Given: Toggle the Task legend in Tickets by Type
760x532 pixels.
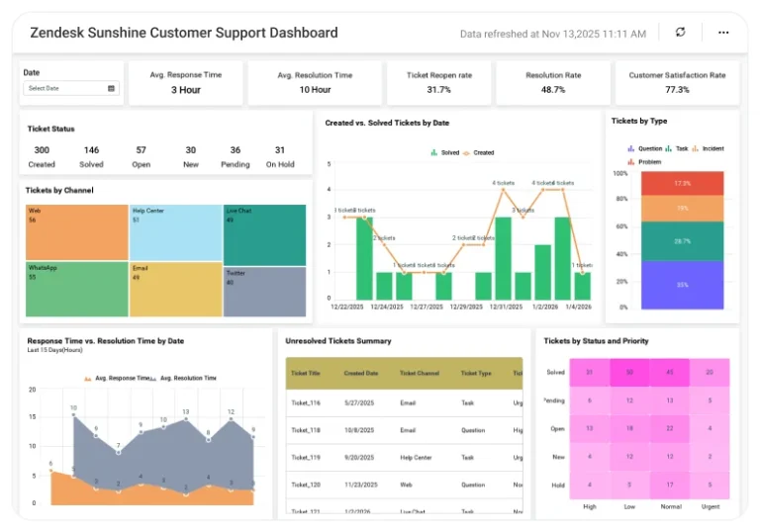Looking at the screenshot, I should [677, 148].
